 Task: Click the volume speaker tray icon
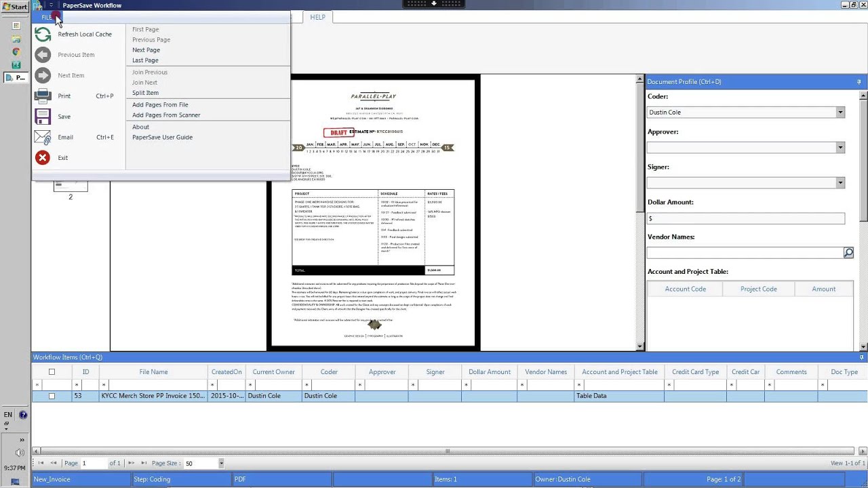click(20, 453)
